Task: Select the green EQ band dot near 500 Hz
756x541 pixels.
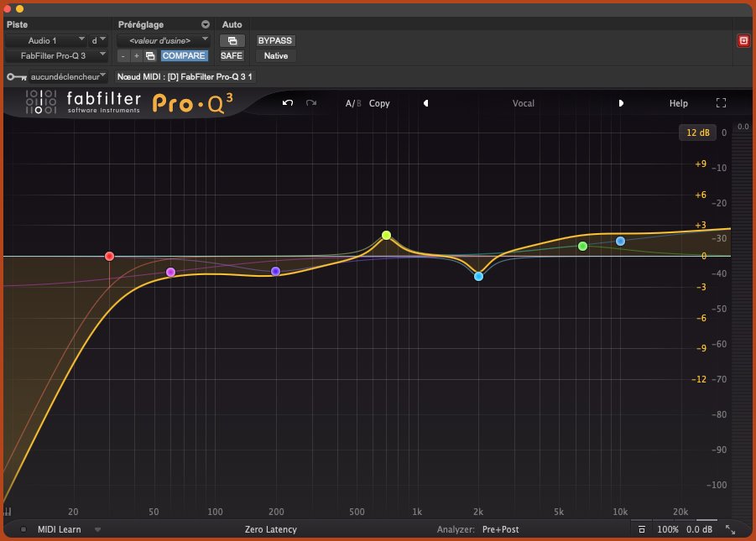Action: click(386, 236)
